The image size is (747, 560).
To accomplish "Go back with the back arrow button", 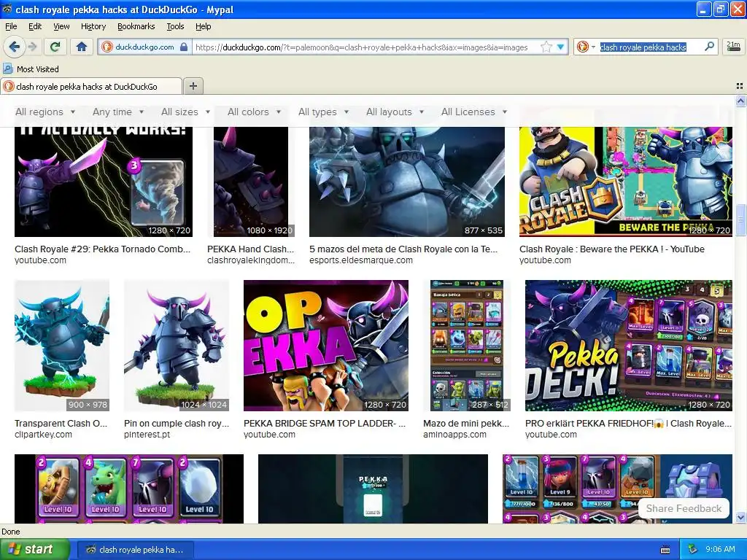I will click(x=15, y=47).
